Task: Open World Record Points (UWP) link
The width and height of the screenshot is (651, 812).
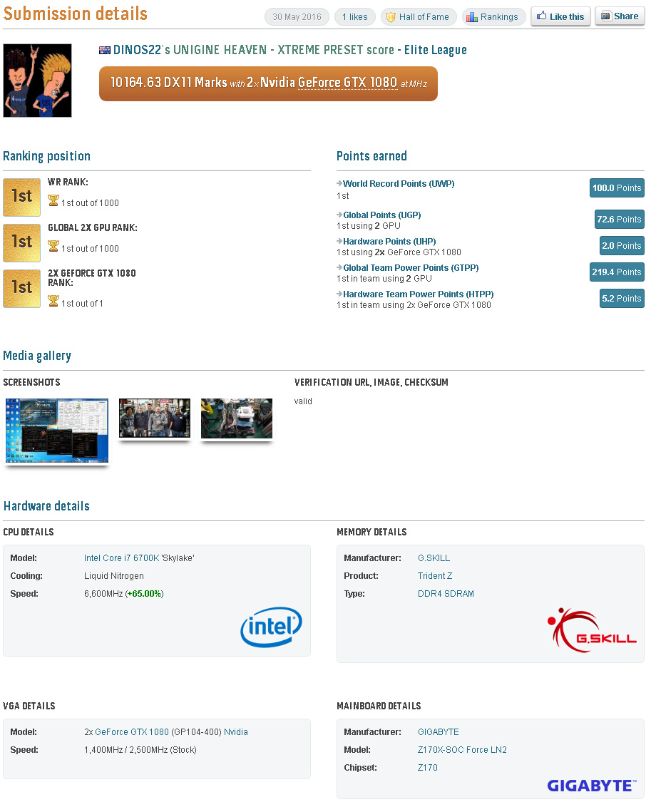Action: (x=399, y=184)
